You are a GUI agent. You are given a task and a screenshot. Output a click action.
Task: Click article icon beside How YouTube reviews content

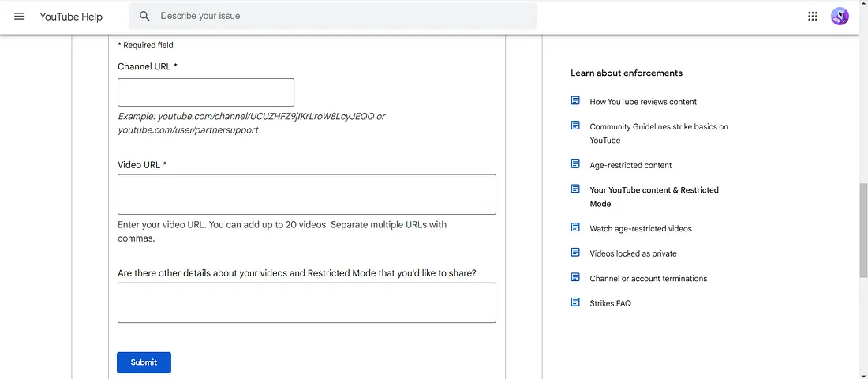click(x=575, y=101)
